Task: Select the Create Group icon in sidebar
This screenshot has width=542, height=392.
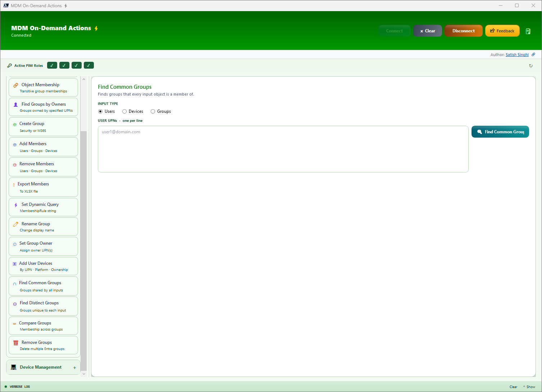Action: click(14, 124)
